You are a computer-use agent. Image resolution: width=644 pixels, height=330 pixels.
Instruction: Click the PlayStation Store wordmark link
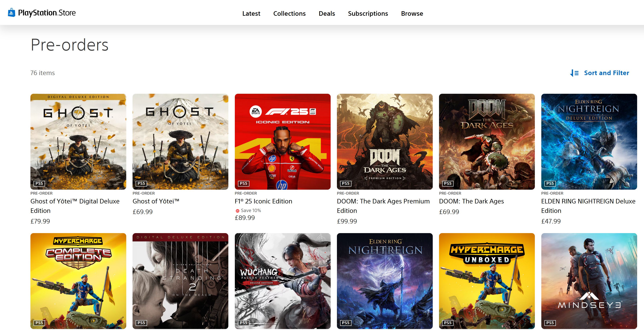47,13
